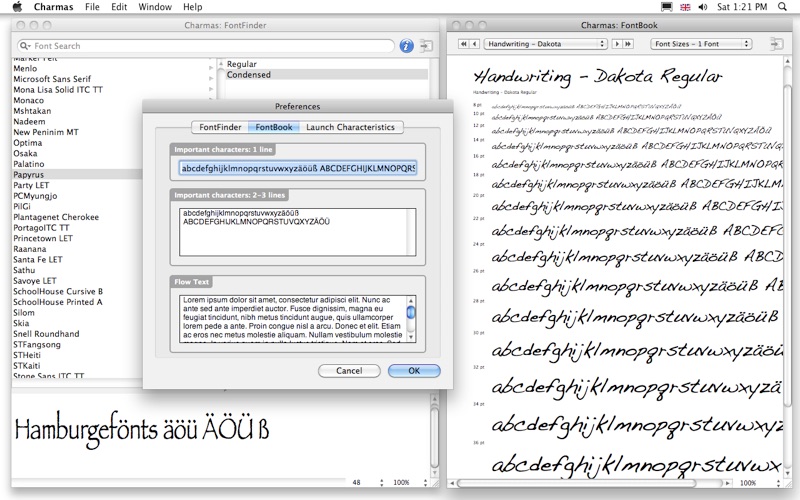The image size is (800, 500).
Task: Click the 1 line important characters field
Action: (298, 168)
